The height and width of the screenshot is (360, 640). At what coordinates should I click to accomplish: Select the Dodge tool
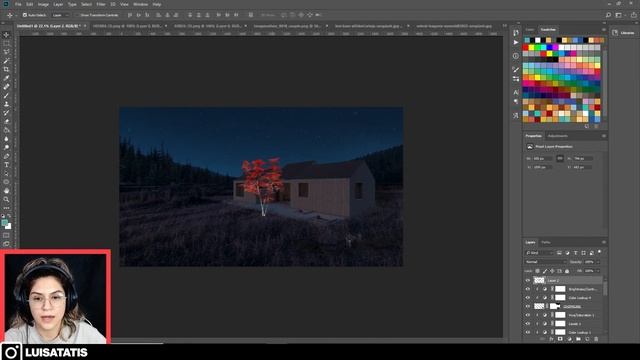[6, 147]
